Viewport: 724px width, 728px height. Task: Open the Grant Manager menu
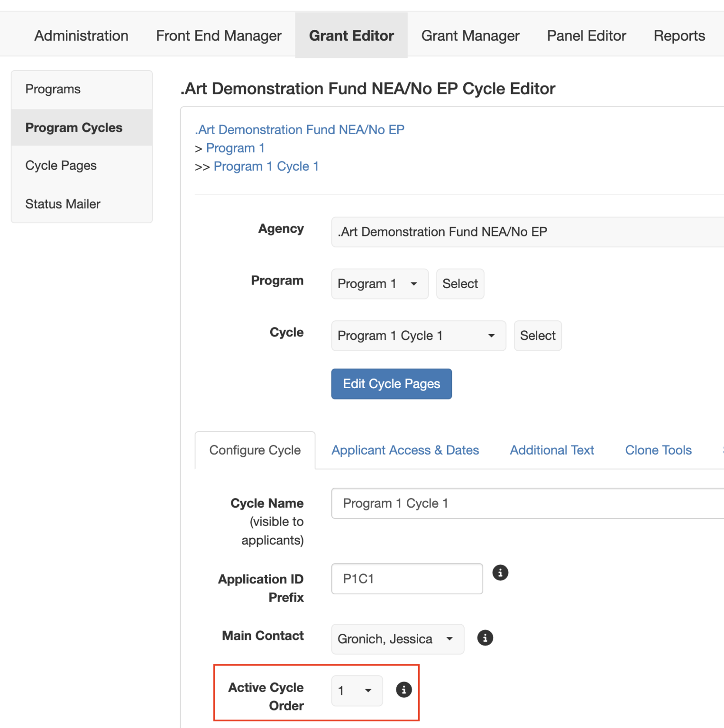point(470,36)
